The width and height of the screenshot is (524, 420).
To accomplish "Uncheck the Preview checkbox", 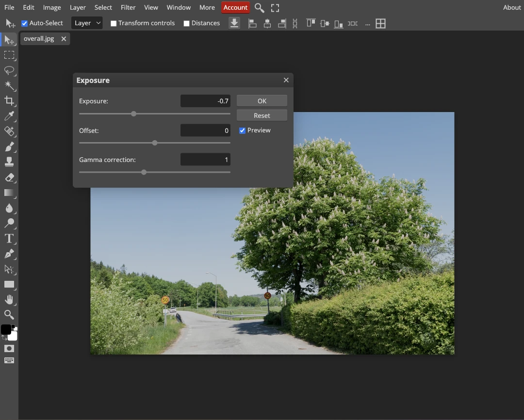I will tap(242, 130).
